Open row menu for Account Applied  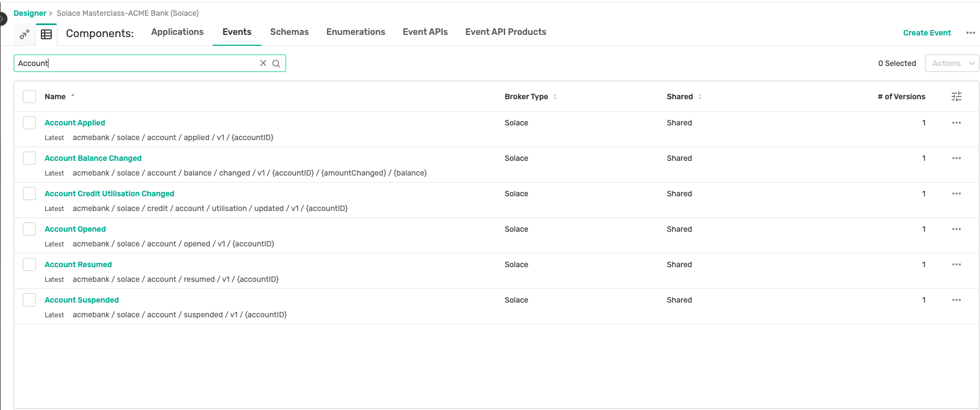956,123
